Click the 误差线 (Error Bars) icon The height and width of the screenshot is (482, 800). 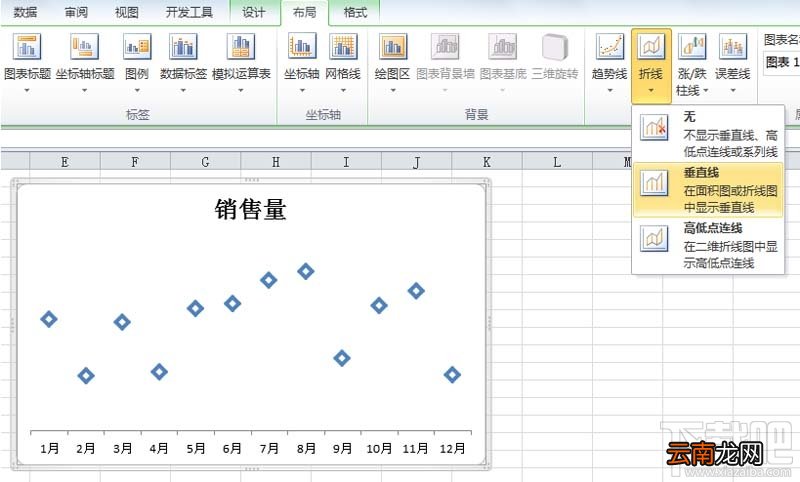click(x=733, y=46)
